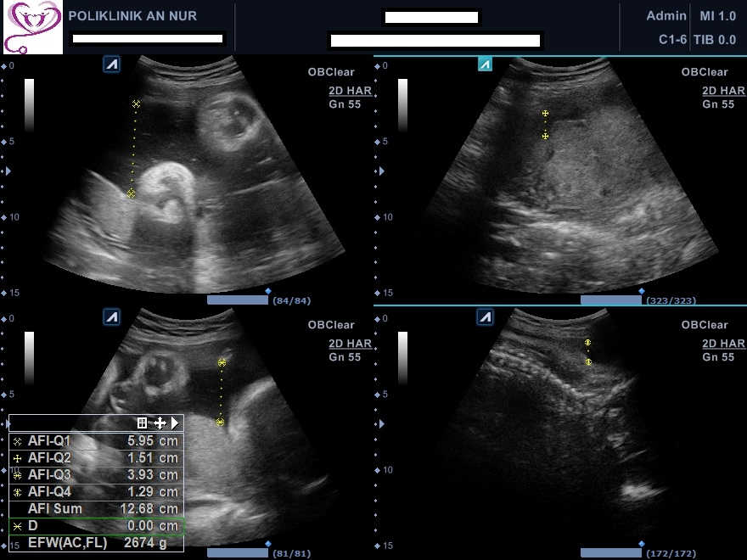
Task: Click the probe orientation marker in bottom-left image
Action: pos(111,316)
